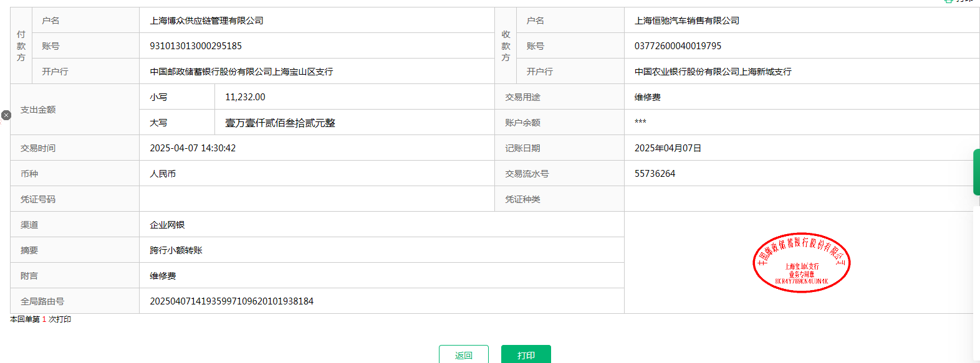Click the empty 凭证号码 value field
Viewport: 980px width, 363px height.
(x=316, y=199)
